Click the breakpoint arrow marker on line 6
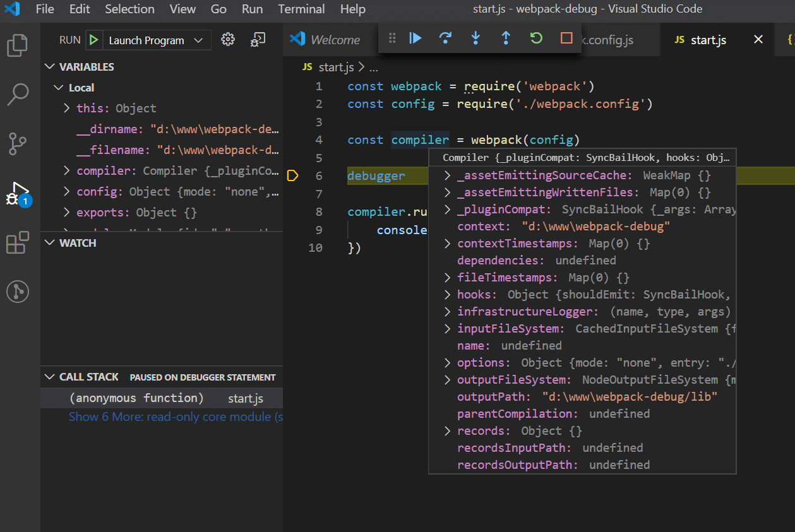The image size is (795, 532). 292,175
